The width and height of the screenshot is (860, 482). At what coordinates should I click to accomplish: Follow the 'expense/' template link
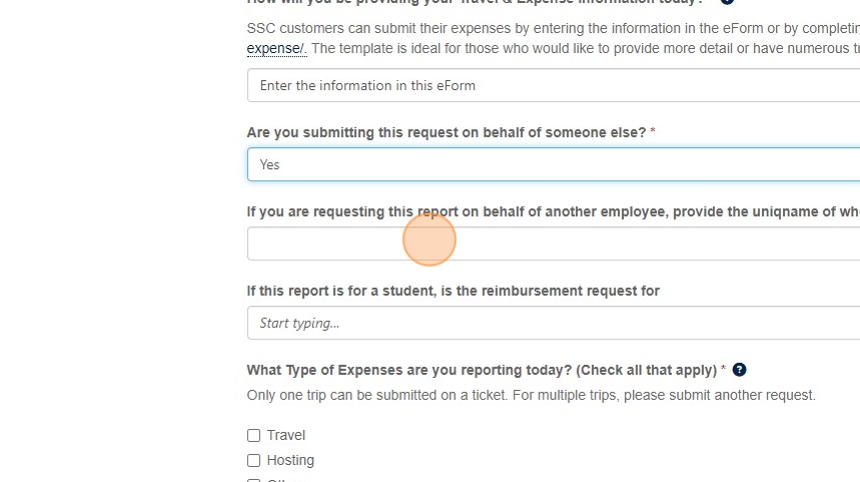click(275, 49)
